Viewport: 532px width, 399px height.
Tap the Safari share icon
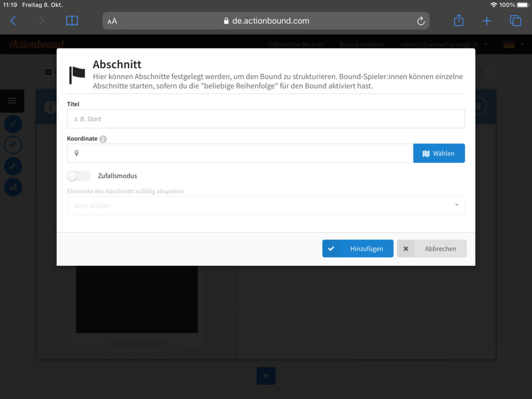(x=458, y=21)
